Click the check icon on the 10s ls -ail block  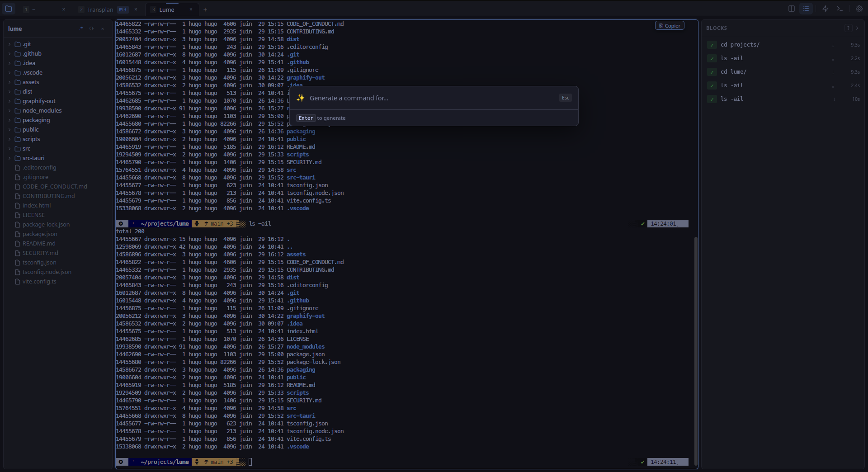[x=712, y=99]
